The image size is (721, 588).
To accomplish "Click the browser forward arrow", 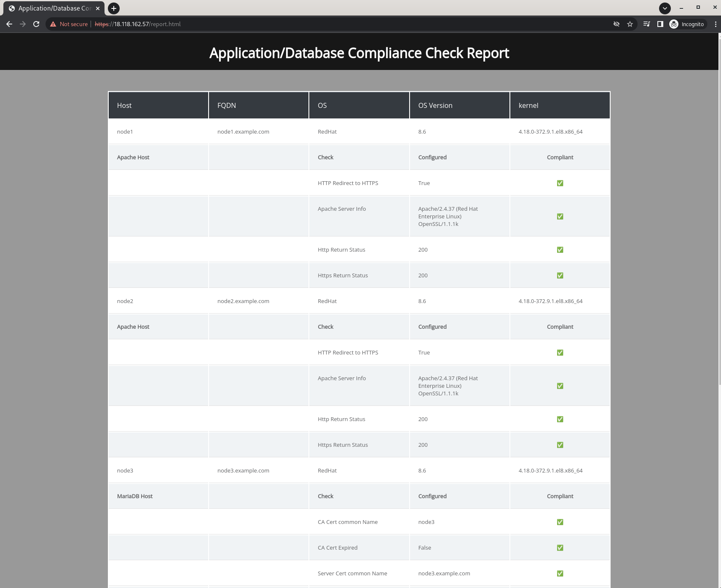I will click(23, 24).
